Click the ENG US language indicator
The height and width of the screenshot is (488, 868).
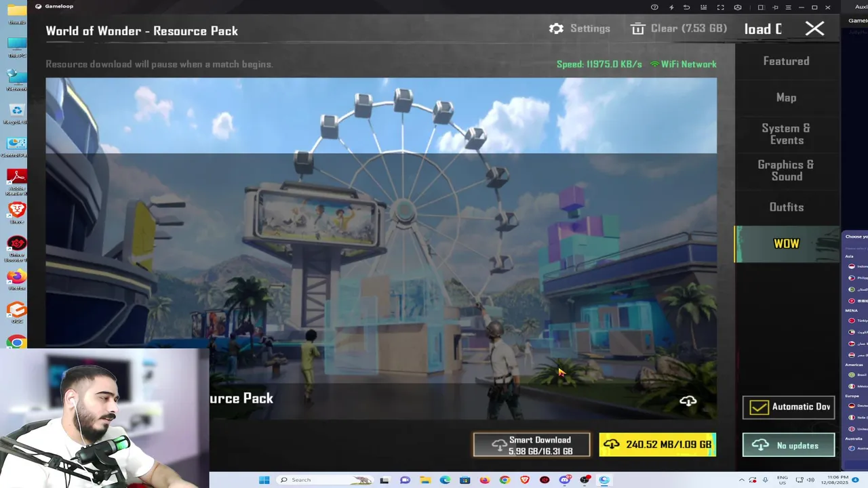point(783,480)
